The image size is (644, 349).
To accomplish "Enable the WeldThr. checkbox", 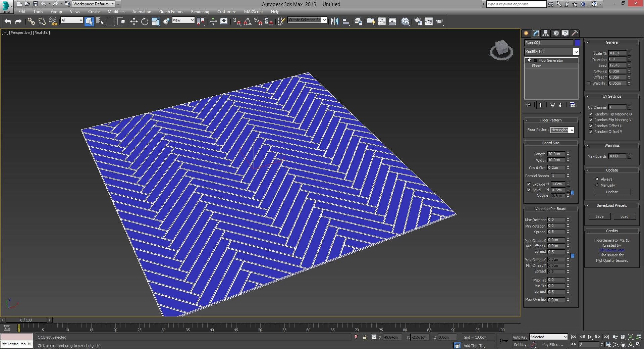I will click(589, 83).
